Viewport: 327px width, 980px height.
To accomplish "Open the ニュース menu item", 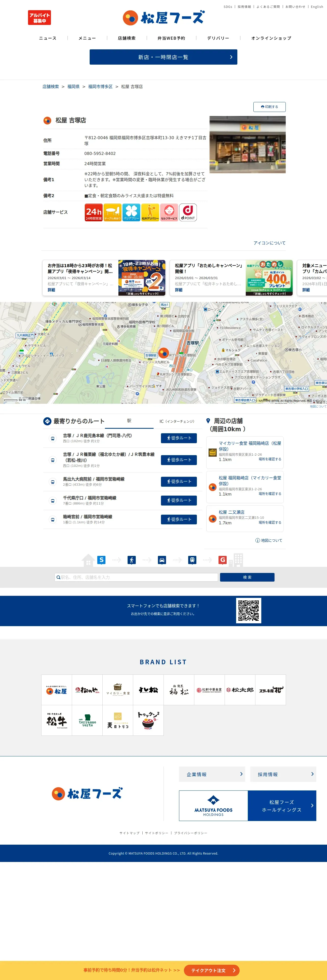I will 48,38.
